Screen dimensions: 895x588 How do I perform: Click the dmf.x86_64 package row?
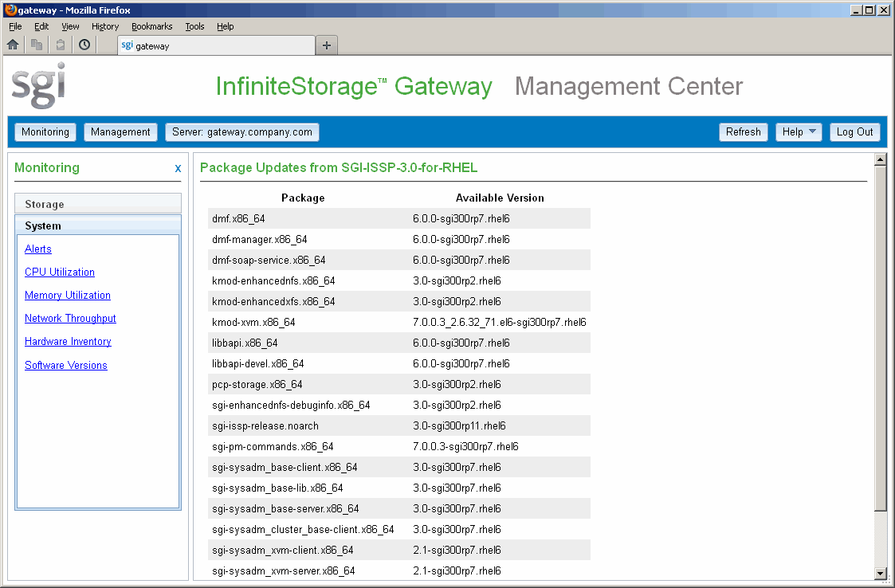pyautogui.click(x=399, y=218)
